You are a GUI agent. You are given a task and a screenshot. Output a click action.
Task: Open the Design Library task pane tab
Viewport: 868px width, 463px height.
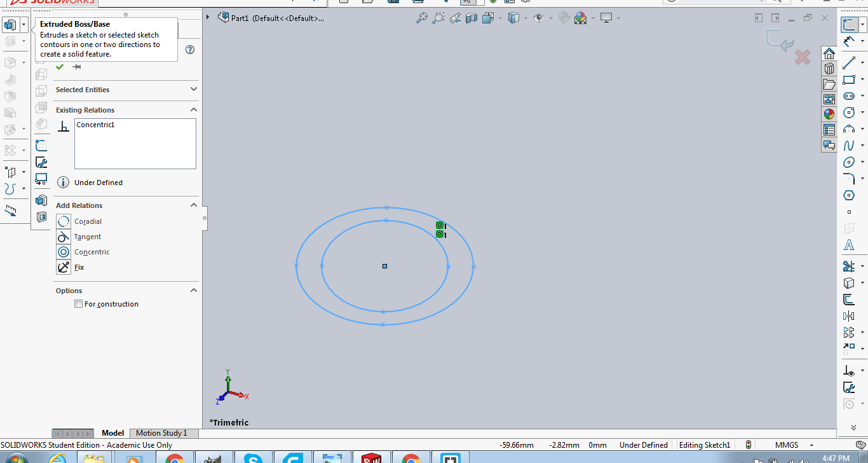829,69
